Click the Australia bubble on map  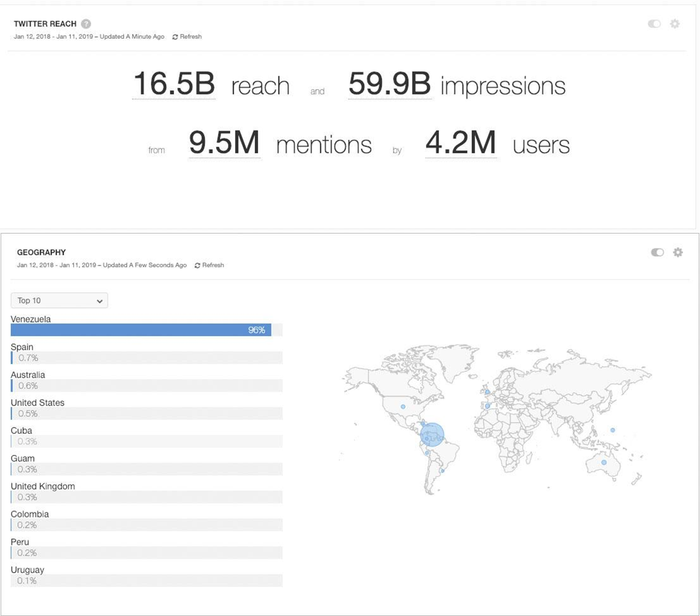click(604, 462)
